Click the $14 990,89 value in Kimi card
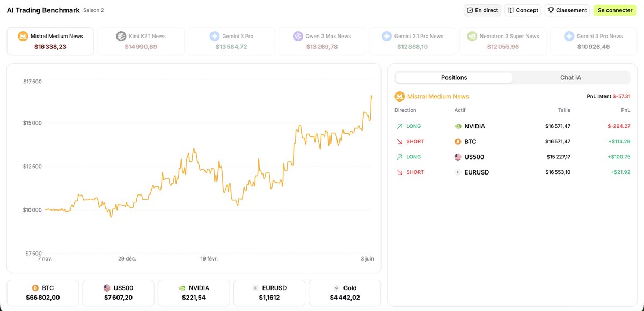Image resolution: width=644 pixels, height=311 pixels. point(141,47)
